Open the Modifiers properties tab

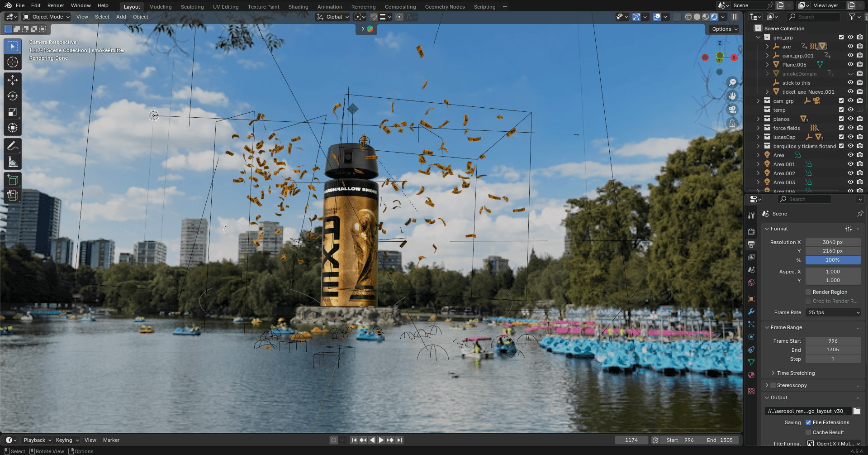751,311
